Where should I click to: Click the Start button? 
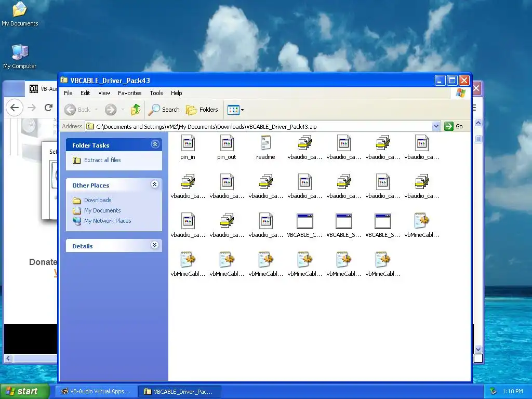pos(25,392)
